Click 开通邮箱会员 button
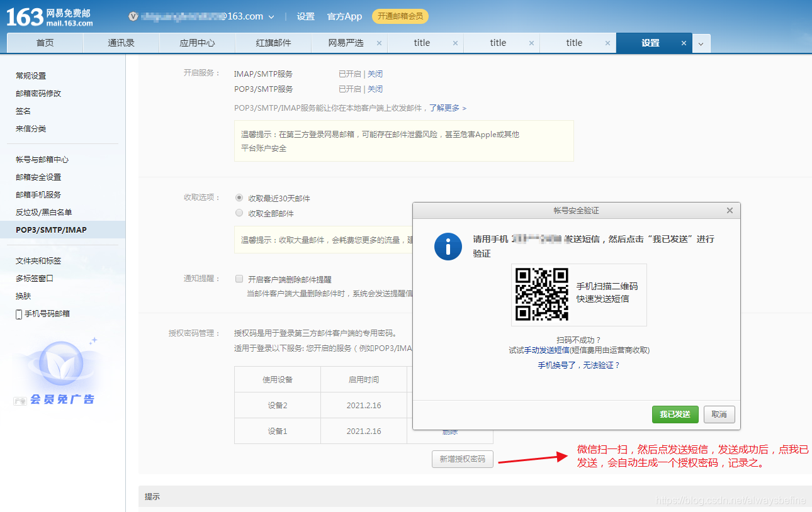This screenshot has height=512, width=812. [x=400, y=16]
